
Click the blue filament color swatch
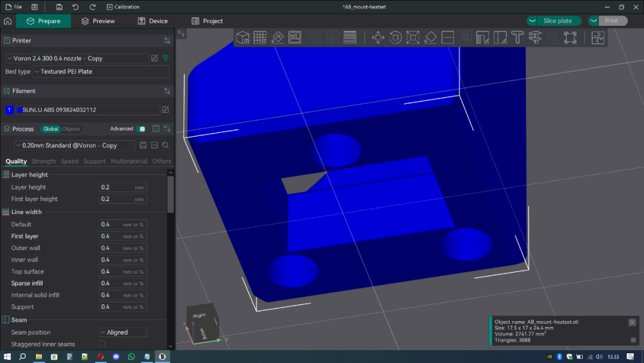tap(20, 110)
